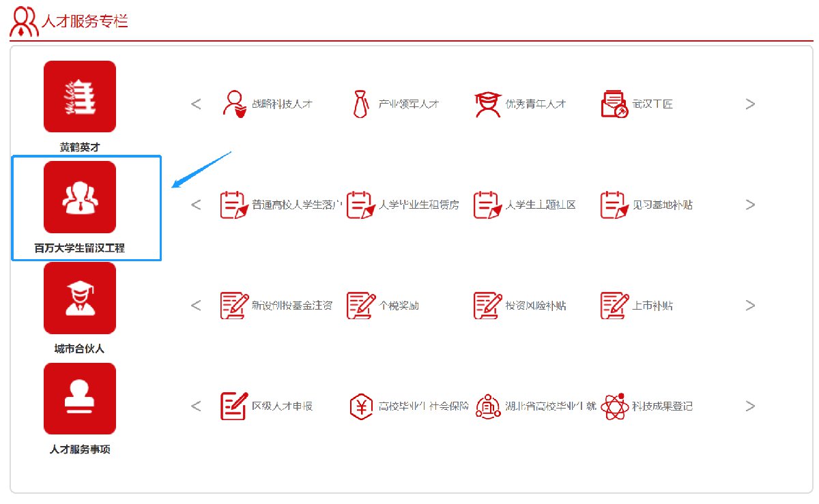Show next items in 黄鹤英才 row
819x504 pixels.
(x=750, y=104)
